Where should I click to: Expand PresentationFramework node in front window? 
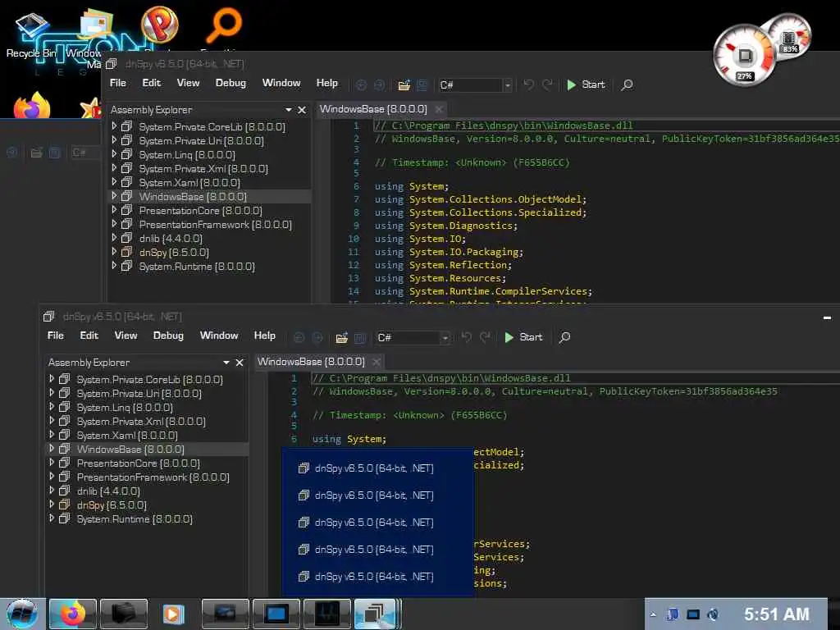click(52, 477)
